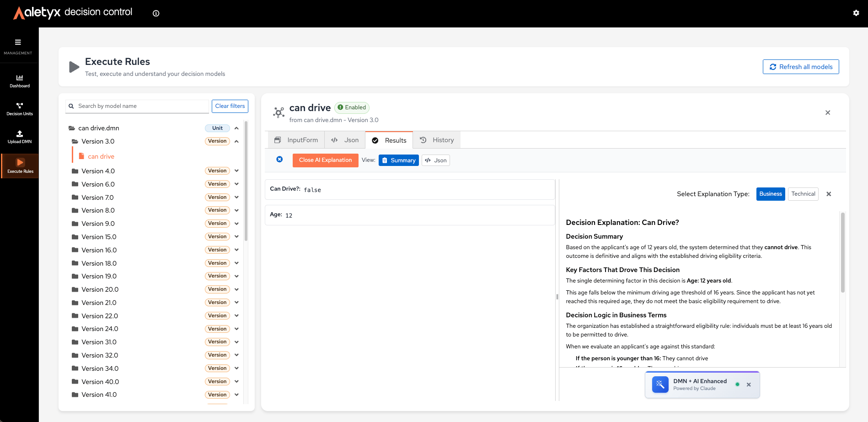Select Version 34.0 in the tree
The width and height of the screenshot is (868, 422).
[100, 369]
